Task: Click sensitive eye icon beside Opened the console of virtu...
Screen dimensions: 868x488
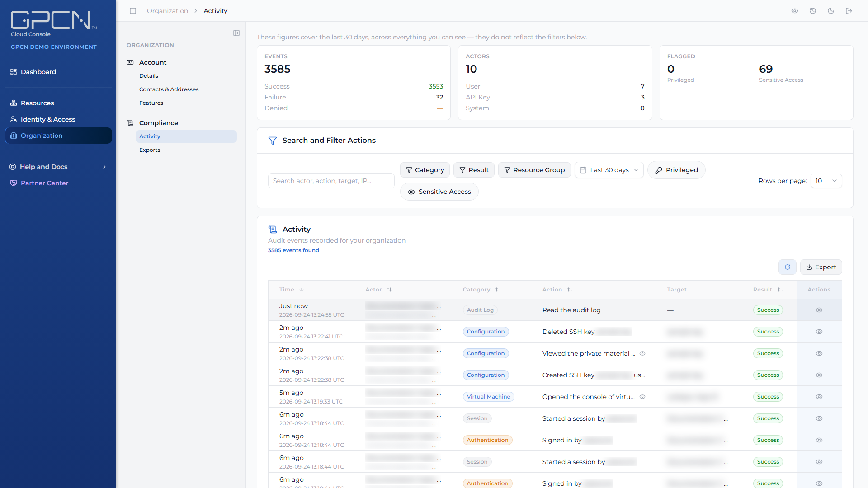Action: pos(642,397)
